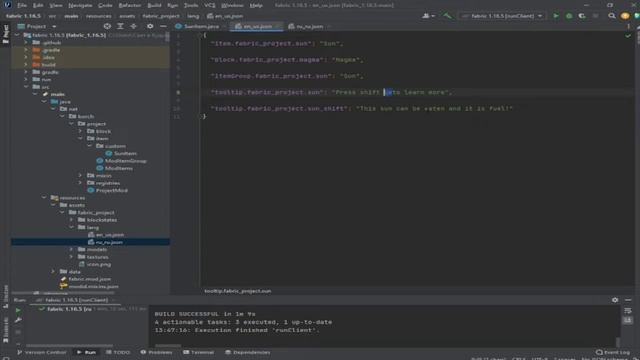Collapse all in Project panel
Image resolution: width=640 pixels, height=360 pixels.
(x=133, y=26)
